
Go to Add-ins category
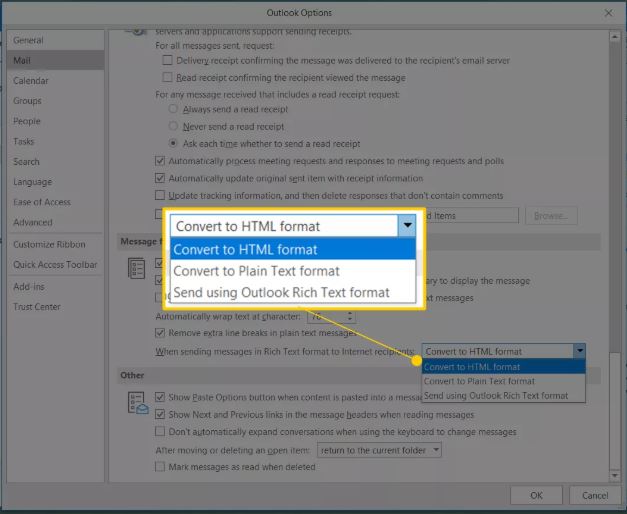55,286
